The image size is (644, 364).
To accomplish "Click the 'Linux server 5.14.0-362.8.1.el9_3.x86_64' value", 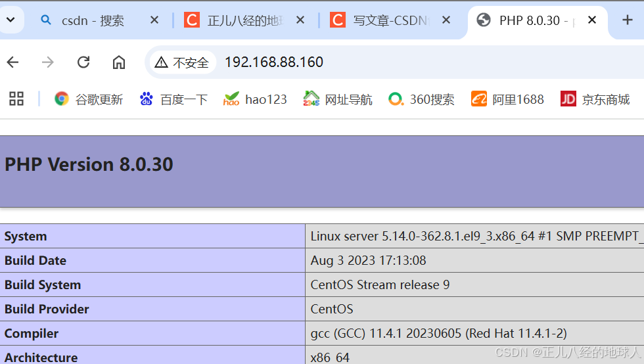I will point(423,237).
